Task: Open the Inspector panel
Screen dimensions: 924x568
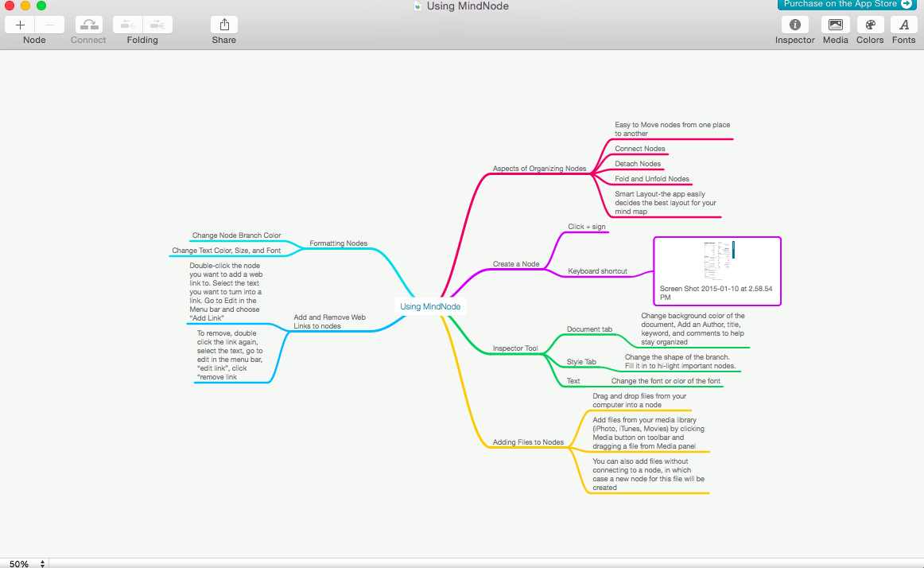Action: tap(795, 25)
